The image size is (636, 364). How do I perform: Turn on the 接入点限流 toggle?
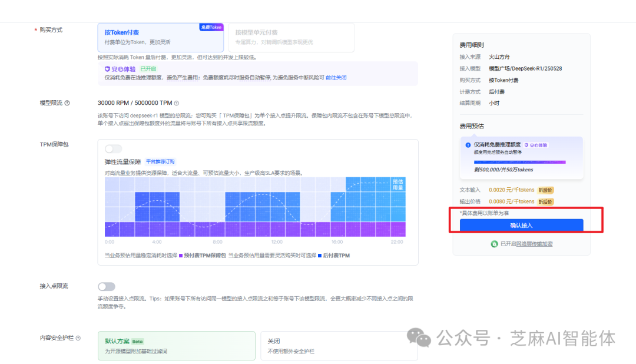(x=107, y=286)
